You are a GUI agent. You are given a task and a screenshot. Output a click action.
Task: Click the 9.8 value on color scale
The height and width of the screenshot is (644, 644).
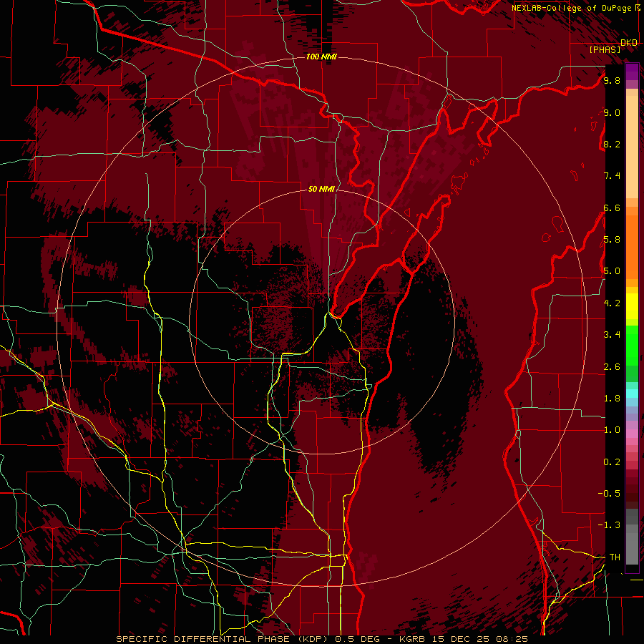(x=612, y=80)
